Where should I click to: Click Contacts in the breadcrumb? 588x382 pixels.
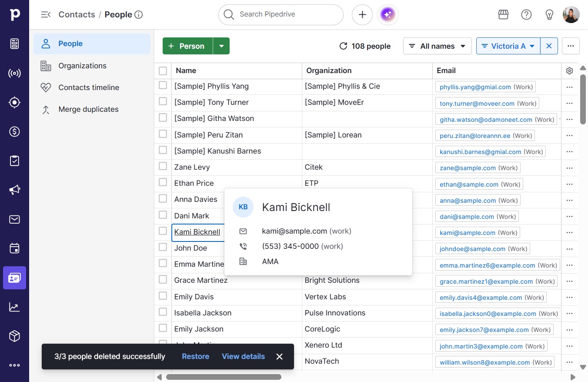tap(77, 14)
